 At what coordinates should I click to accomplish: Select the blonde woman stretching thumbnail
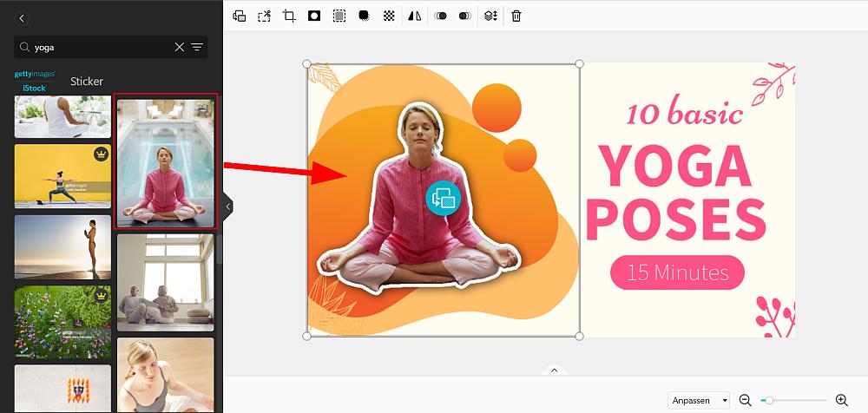click(166, 375)
